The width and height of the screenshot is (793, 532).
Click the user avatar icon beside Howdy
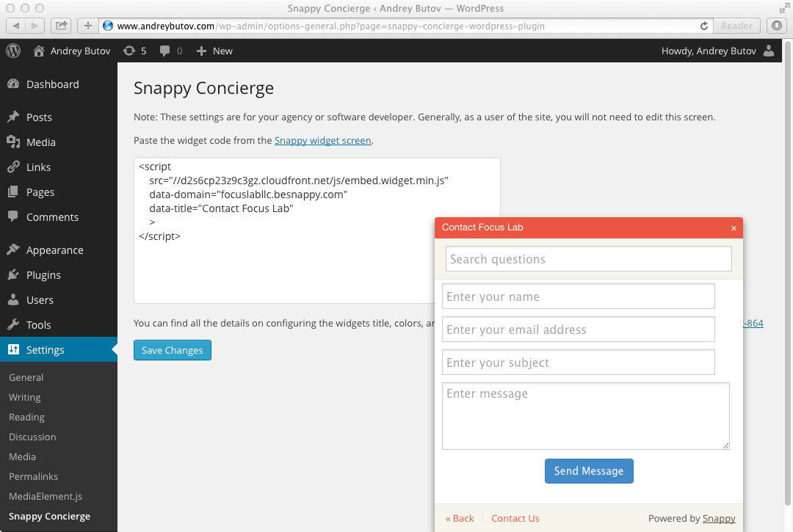tap(769, 51)
